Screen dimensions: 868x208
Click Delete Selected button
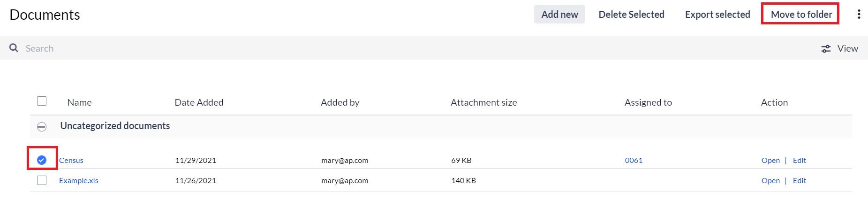pos(631,15)
